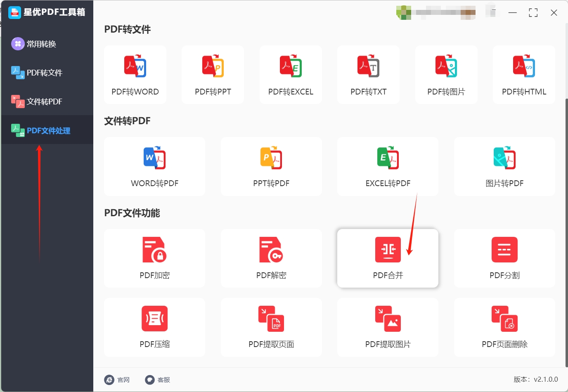
Task: Launch the EXCEL转PDF tool icon
Action: tap(388, 158)
